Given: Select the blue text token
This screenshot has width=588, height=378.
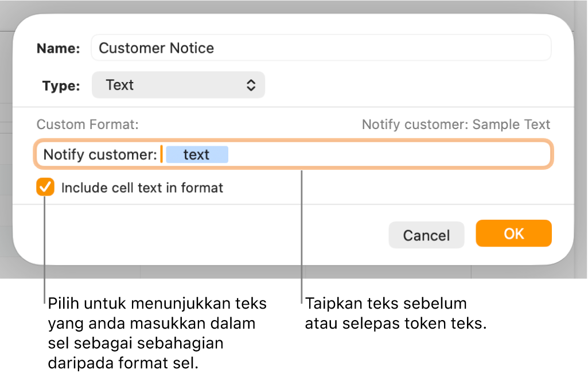Looking at the screenshot, I should coord(197,155).
